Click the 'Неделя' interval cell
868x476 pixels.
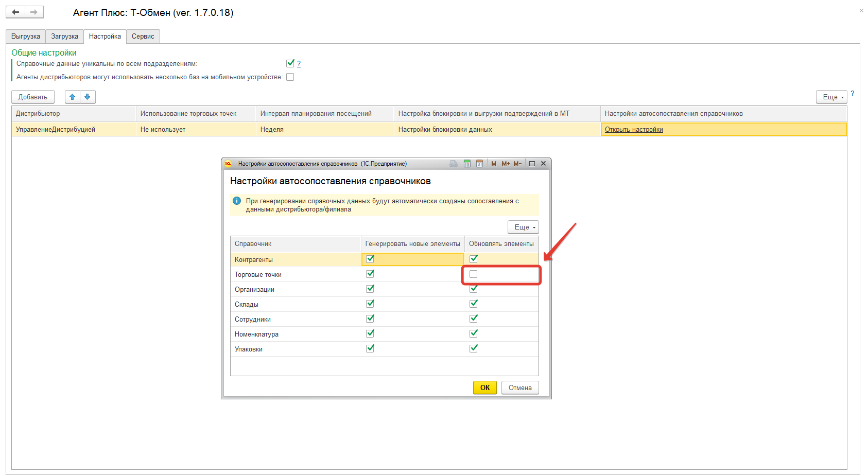pos(325,129)
